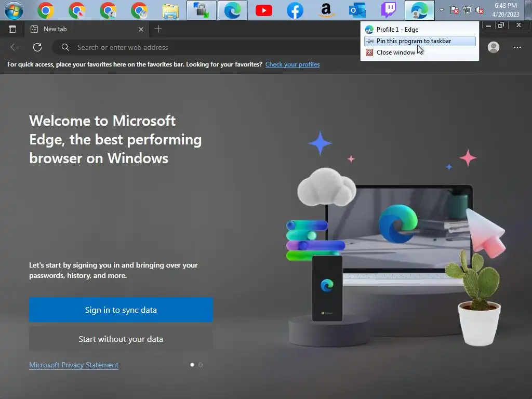
Task: Open the Microsoft Privacy Statement link
Action: 74,365
